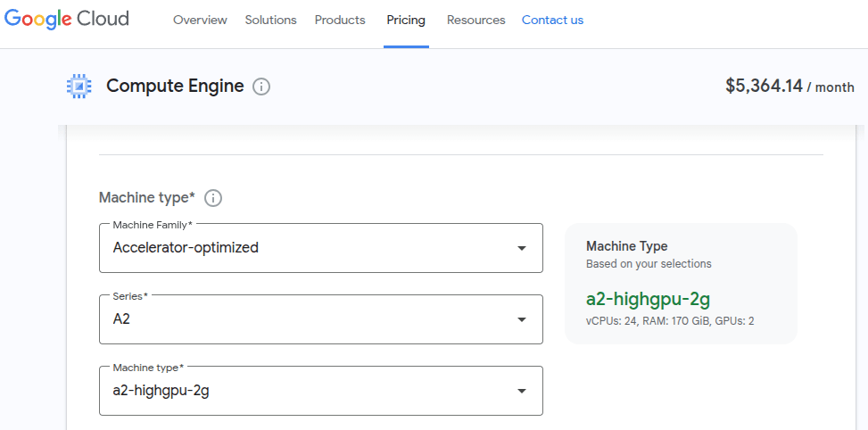Open the Solutions menu
Viewport: 868px width, 430px height.
[x=270, y=20]
